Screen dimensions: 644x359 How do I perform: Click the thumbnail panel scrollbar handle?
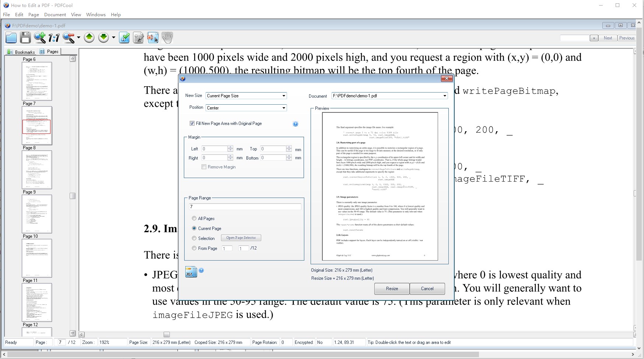click(73, 196)
